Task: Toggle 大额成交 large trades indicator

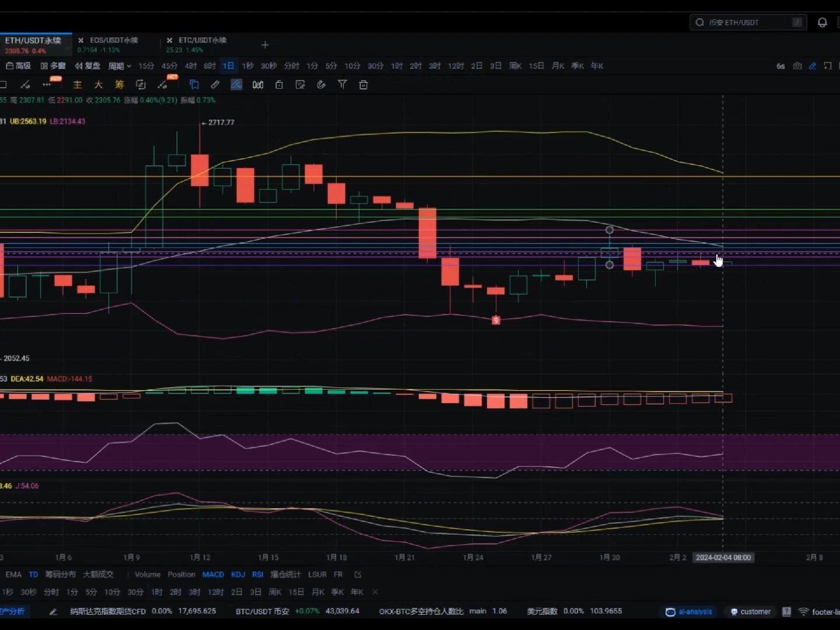Action: tap(98, 575)
